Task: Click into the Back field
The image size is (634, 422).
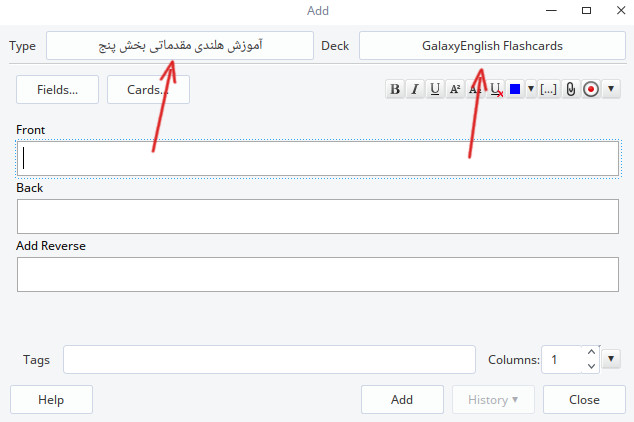Action: (x=317, y=216)
